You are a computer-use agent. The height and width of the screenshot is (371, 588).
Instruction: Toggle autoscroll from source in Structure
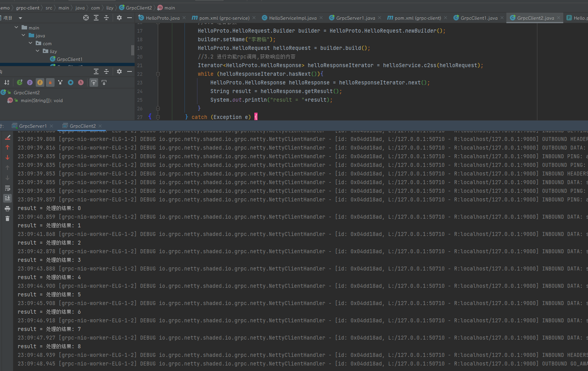coord(104,82)
